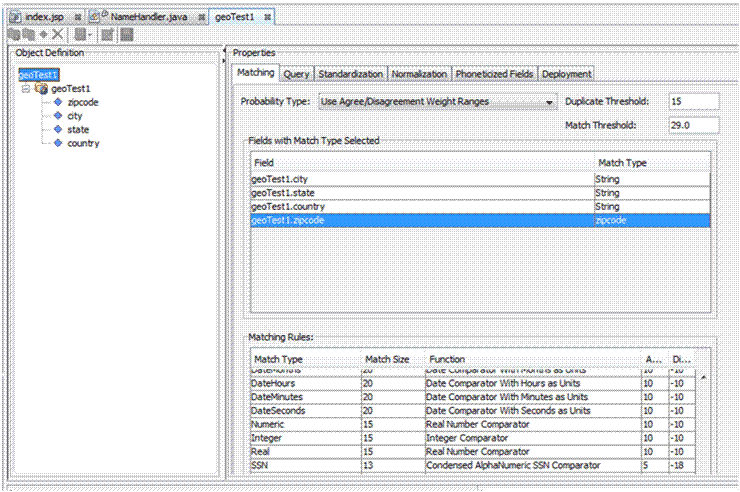Open the Standardization properties tab
The height and width of the screenshot is (492, 740).
coord(350,74)
